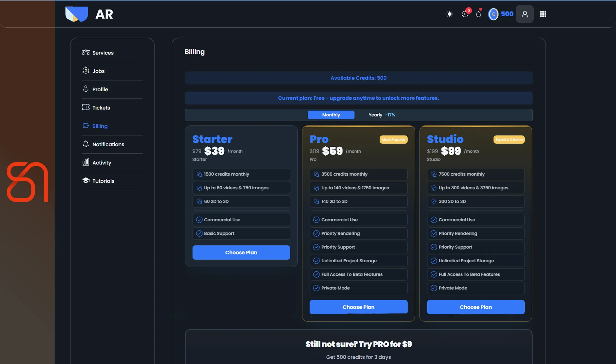Screen dimensions: 616x364
Task: Click the Tickets sidebar icon
Action: [x=86, y=107]
